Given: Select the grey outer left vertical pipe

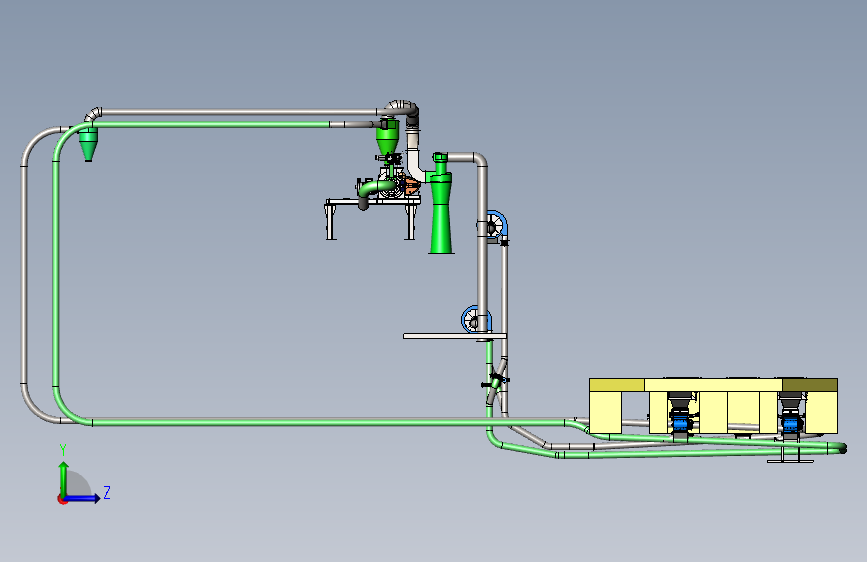Looking at the screenshot, I should pyautogui.click(x=24, y=274).
